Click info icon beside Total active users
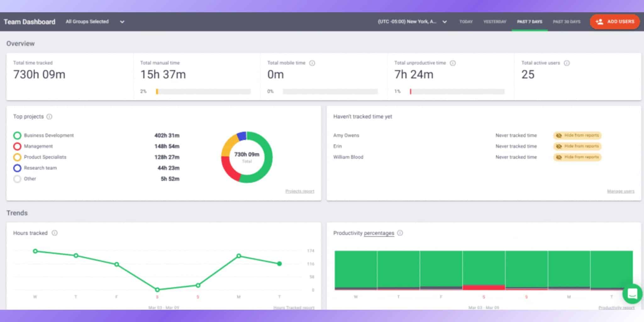Viewport: 644px width, 322px height. [567, 63]
